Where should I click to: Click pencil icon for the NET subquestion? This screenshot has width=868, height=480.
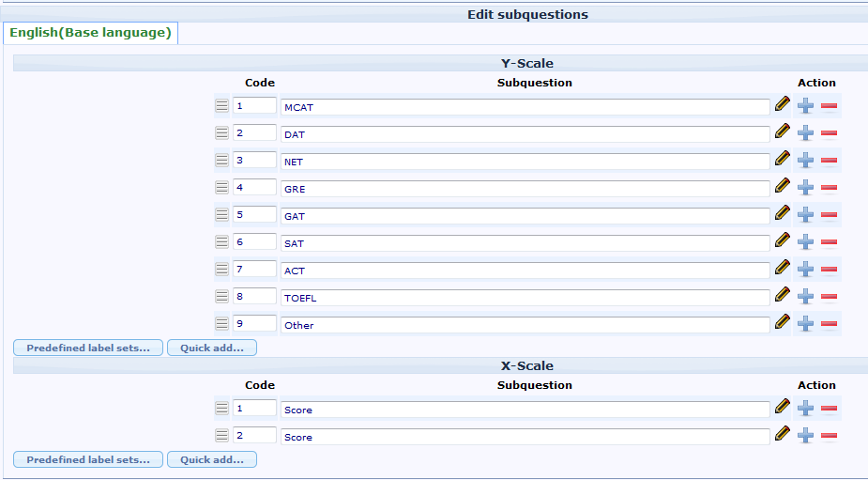click(x=783, y=159)
